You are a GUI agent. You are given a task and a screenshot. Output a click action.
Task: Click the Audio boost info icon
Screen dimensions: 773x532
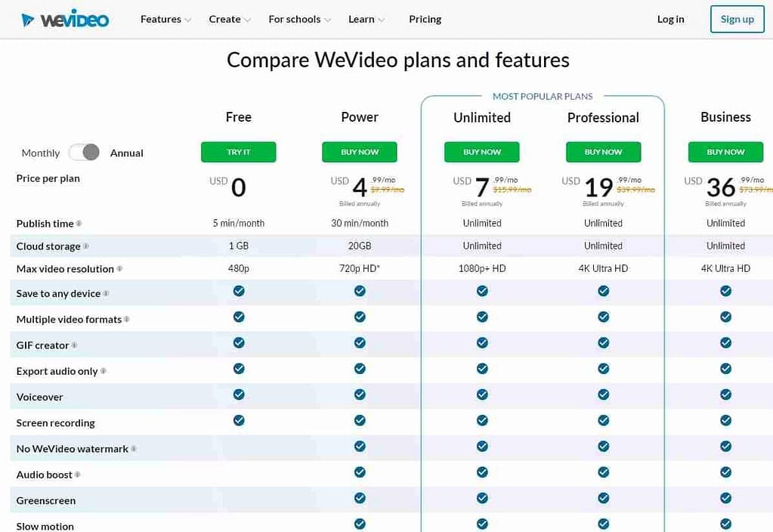[x=76, y=475]
